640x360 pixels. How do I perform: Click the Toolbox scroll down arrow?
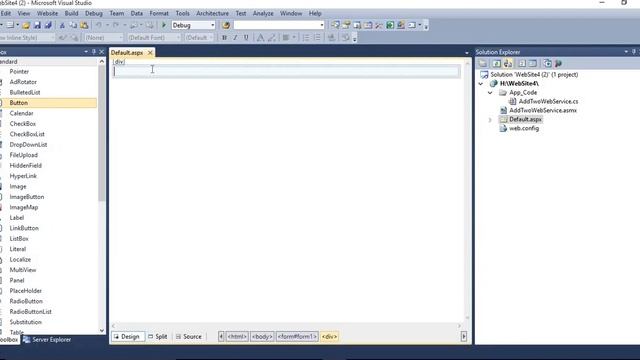[102, 331]
